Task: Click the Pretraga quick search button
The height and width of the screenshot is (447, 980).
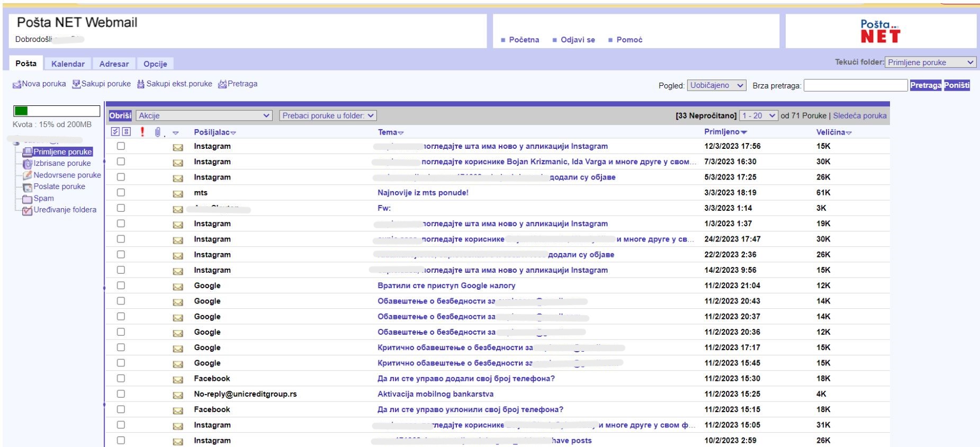Action: click(x=925, y=85)
